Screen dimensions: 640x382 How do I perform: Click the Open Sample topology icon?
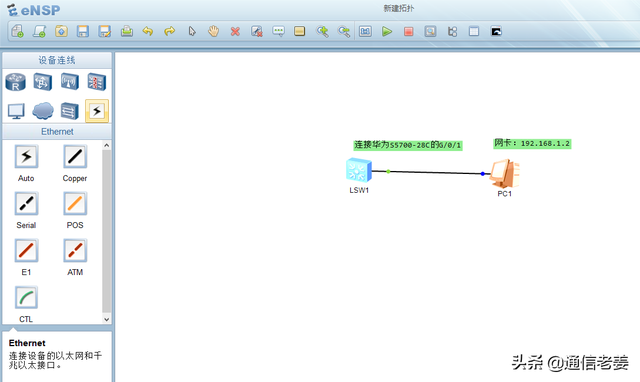point(40,31)
